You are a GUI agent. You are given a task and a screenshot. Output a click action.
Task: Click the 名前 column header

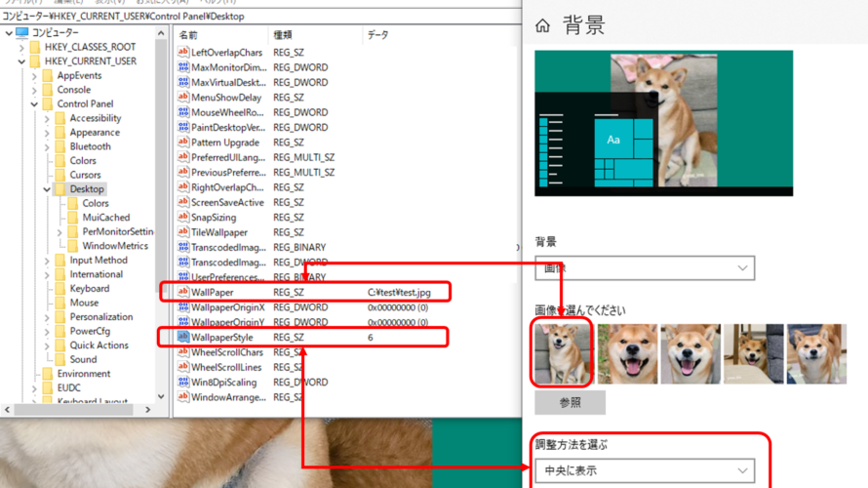pos(188,35)
